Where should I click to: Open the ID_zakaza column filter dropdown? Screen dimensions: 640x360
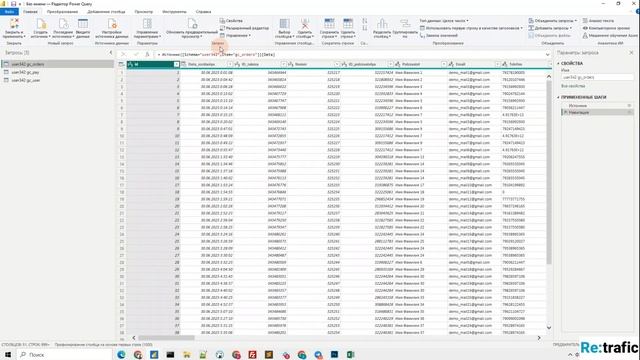click(x=283, y=64)
